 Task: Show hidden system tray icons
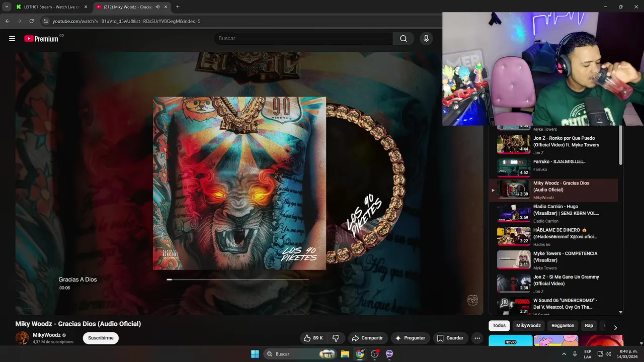coord(563,354)
